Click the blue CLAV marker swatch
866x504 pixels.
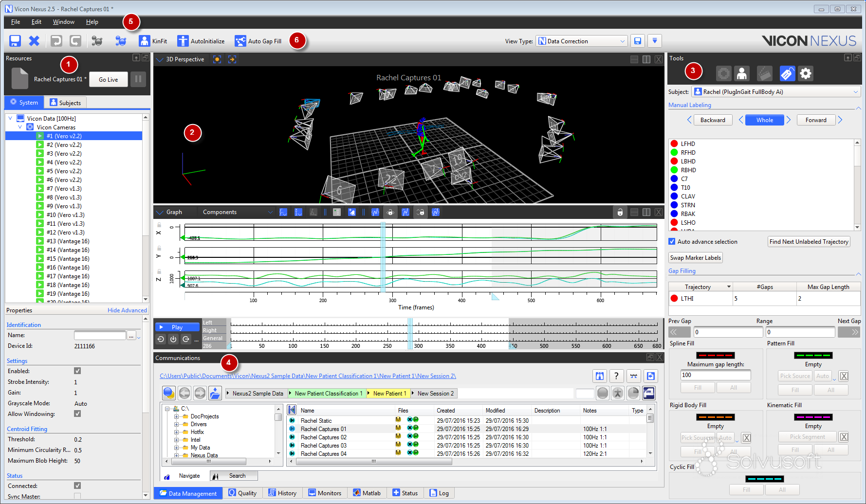674,196
